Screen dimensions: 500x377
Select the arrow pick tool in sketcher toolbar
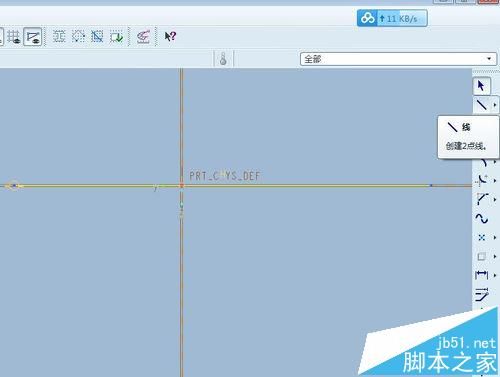(x=481, y=86)
